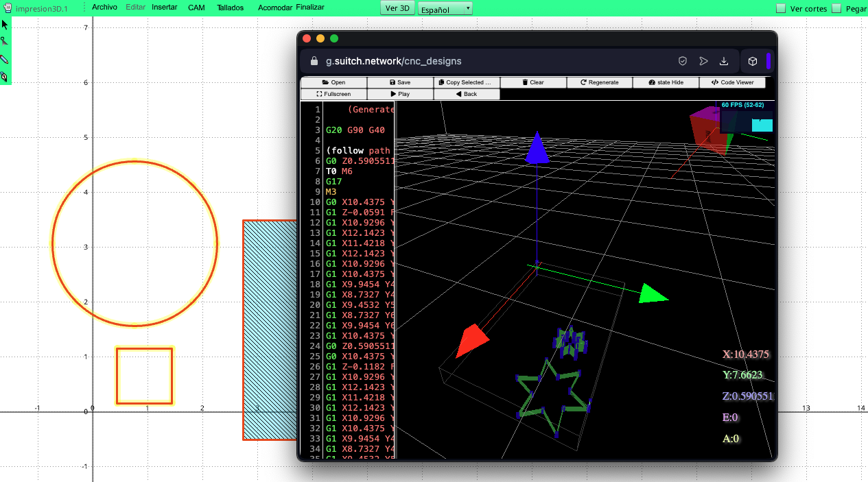Click the download icon in browser bar
This screenshot has width=868, height=482.
(723, 61)
